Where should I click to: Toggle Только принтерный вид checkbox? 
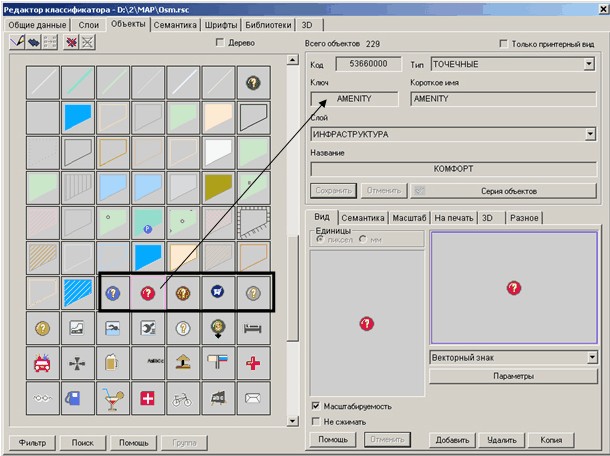tap(503, 44)
